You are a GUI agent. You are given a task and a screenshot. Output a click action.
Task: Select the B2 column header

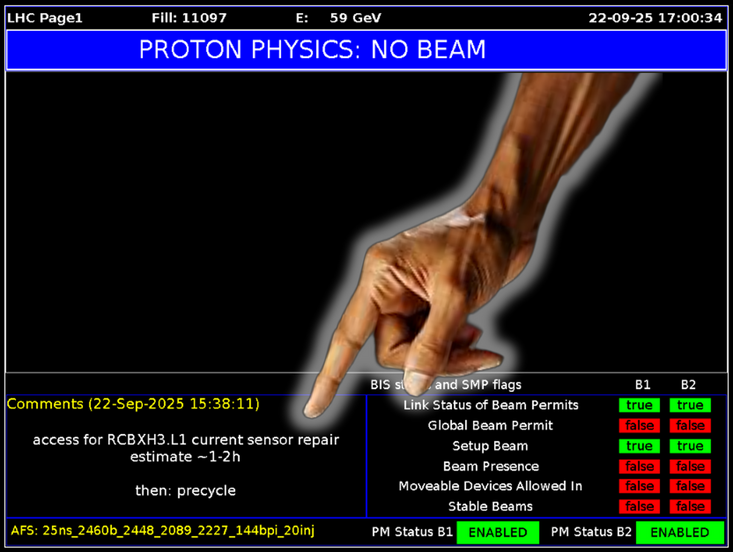pyautogui.click(x=688, y=384)
